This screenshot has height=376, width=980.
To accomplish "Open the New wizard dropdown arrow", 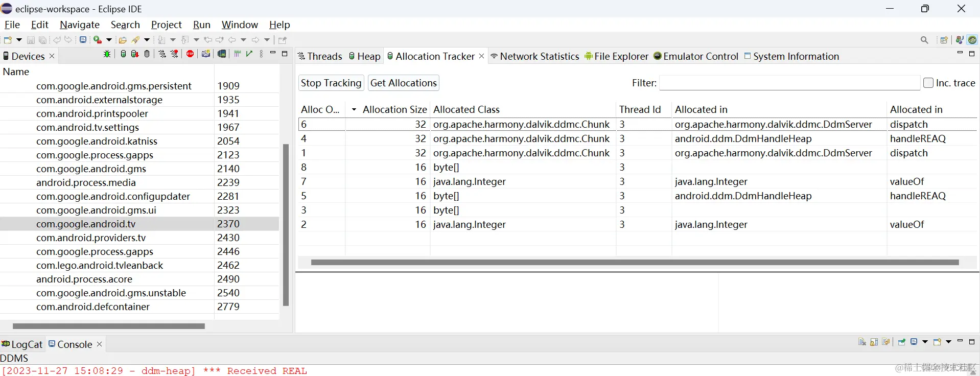I will pyautogui.click(x=19, y=40).
